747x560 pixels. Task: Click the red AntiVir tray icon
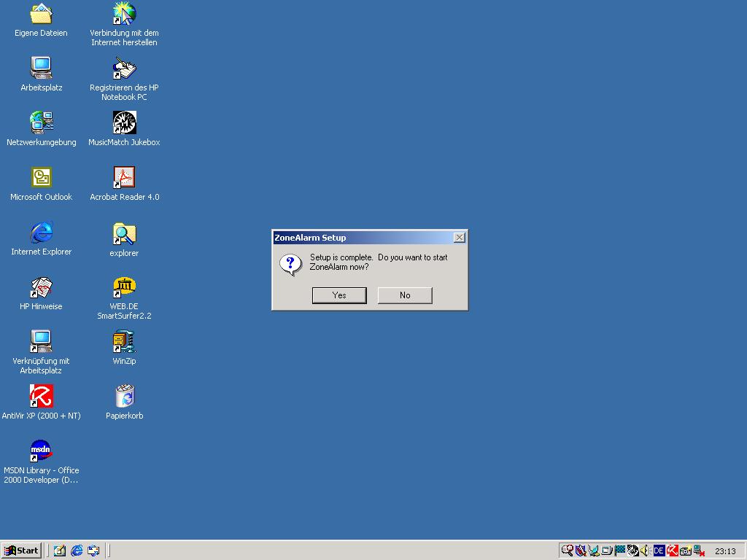672,551
